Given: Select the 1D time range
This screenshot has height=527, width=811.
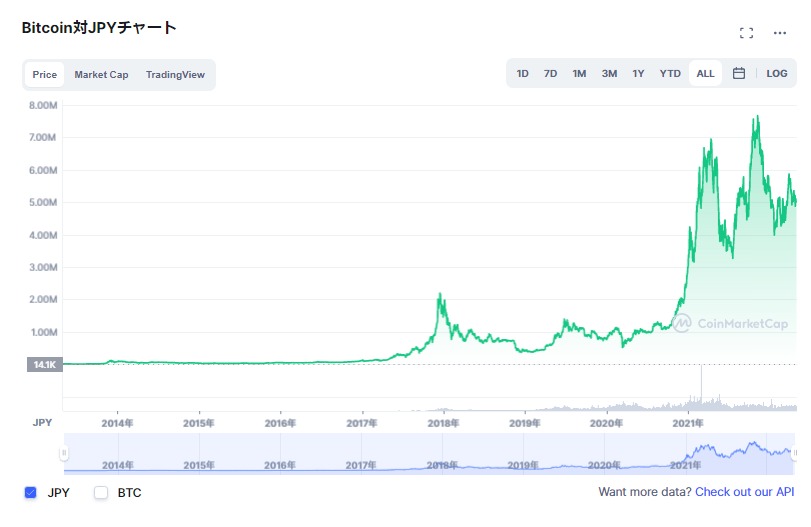Looking at the screenshot, I should pyautogui.click(x=522, y=73).
